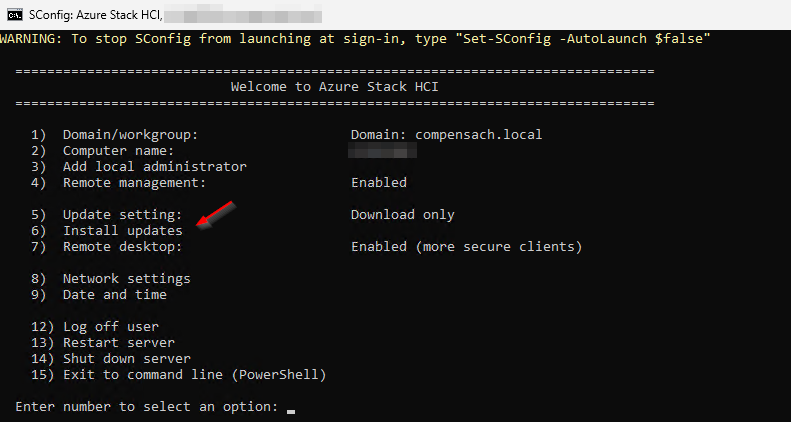Click the Welcome to Azure Stack HCI heading
791x422 pixels.
pyautogui.click(x=334, y=86)
